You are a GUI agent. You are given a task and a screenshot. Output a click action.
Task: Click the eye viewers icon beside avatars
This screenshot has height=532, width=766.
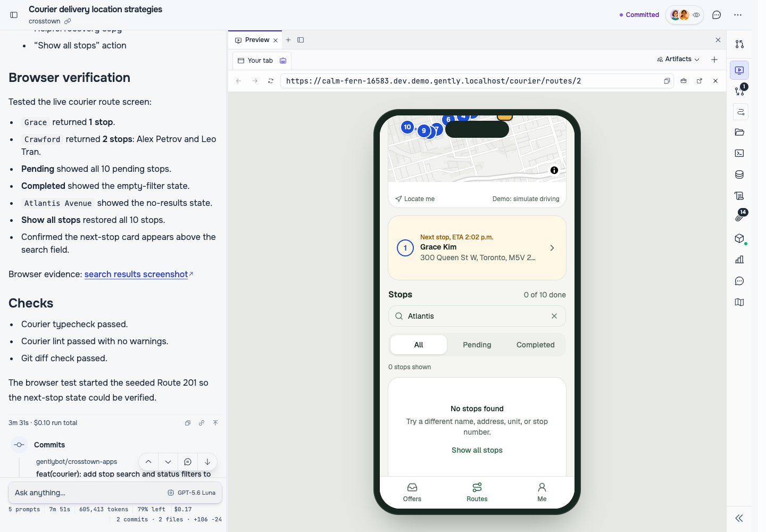coord(696,15)
